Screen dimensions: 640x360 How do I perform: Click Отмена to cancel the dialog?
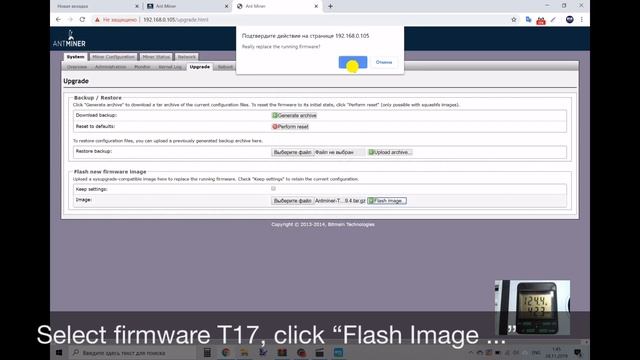(384, 62)
